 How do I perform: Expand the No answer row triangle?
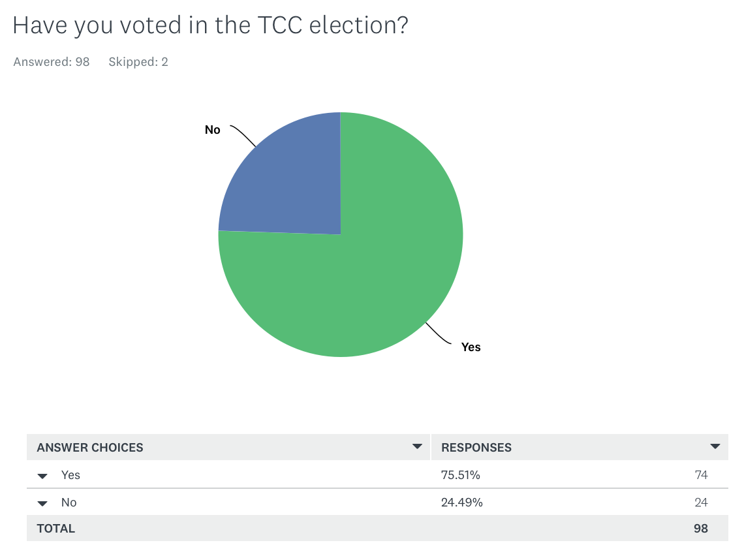tap(43, 503)
